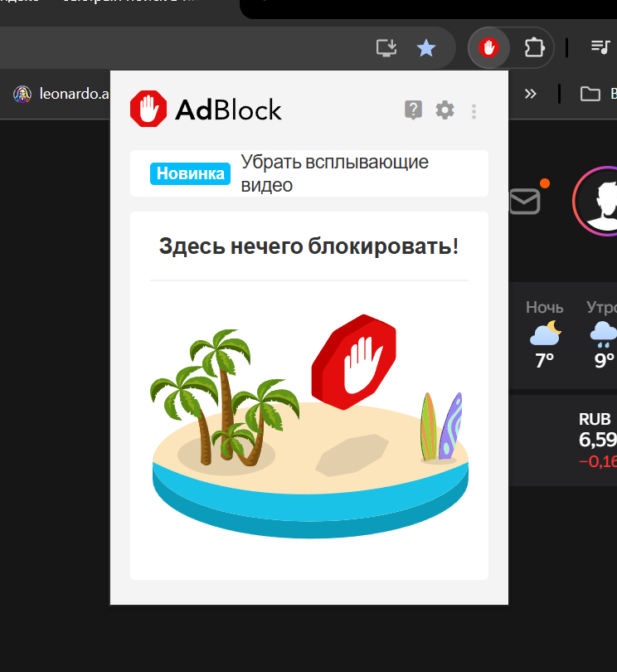
Task: Open the Extensions puzzle-piece menu
Action: click(x=534, y=47)
